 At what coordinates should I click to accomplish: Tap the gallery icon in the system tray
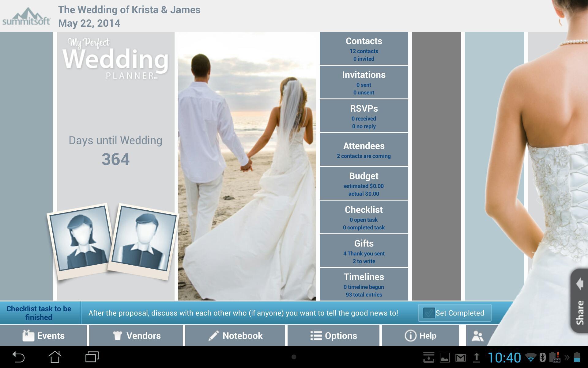point(444,357)
